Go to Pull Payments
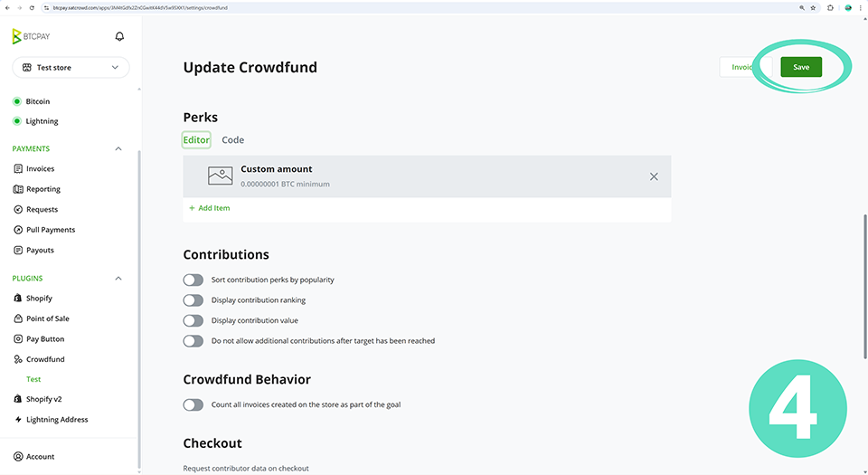Screen dimensions: 868x475 coord(50,230)
